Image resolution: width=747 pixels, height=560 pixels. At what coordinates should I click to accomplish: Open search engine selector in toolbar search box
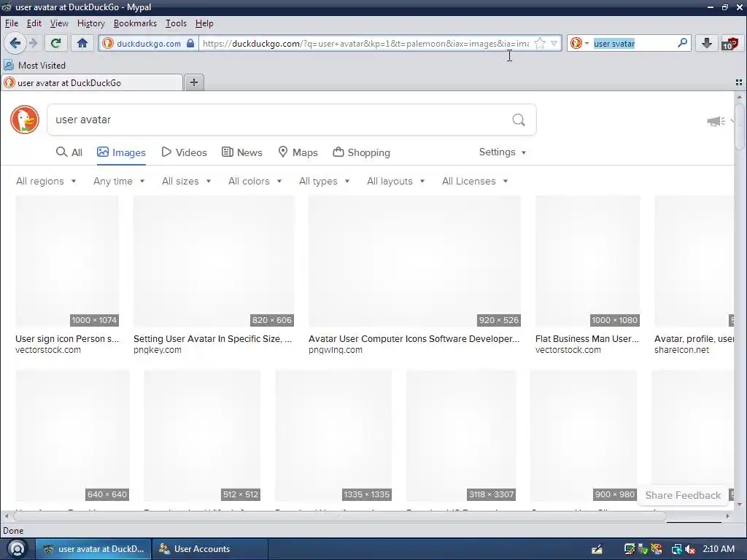coord(579,43)
